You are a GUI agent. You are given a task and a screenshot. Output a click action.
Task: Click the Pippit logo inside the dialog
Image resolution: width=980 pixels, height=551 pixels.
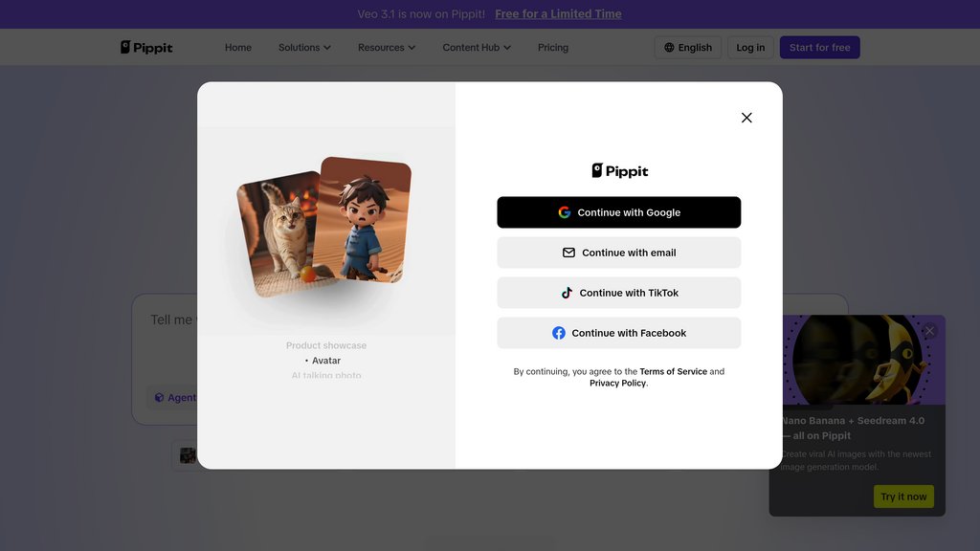coord(619,171)
